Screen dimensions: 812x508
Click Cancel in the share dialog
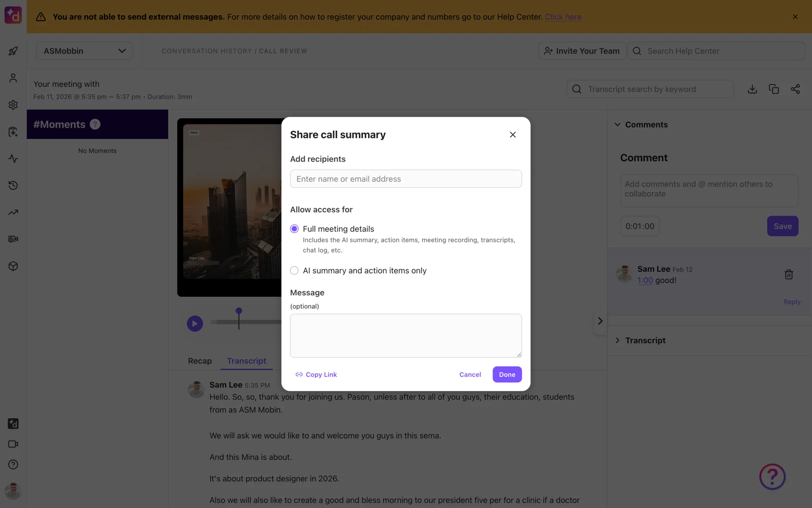[x=470, y=375]
